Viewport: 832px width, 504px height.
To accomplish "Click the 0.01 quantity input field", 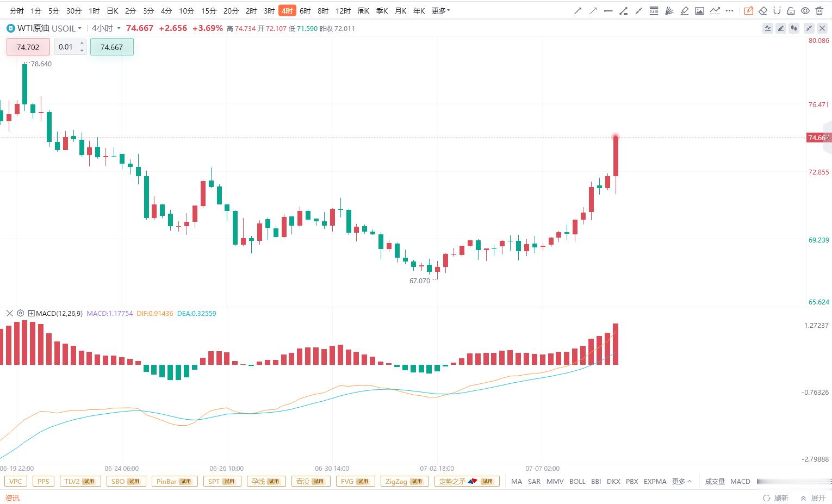I will point(66,47).
